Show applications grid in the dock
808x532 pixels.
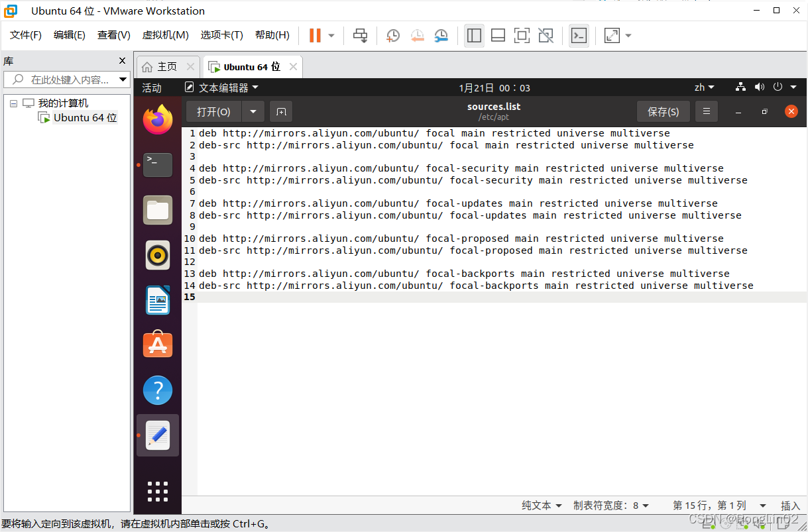click(158, 492)
